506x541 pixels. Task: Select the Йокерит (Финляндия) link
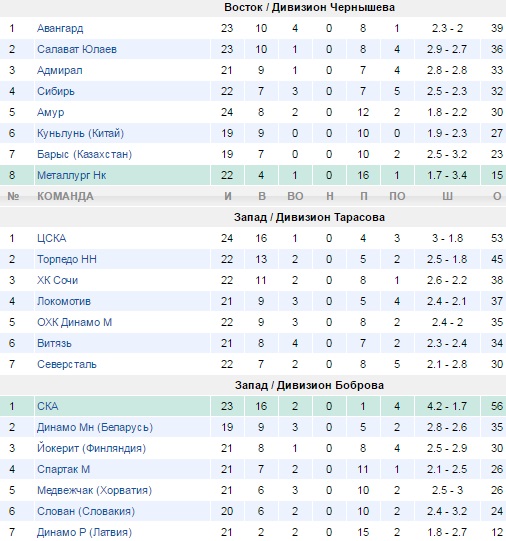click(x=91, y=449)
